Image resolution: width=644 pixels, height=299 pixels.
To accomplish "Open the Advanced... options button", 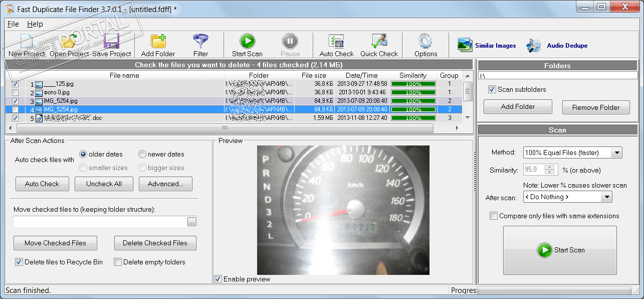I will (165, 184).
